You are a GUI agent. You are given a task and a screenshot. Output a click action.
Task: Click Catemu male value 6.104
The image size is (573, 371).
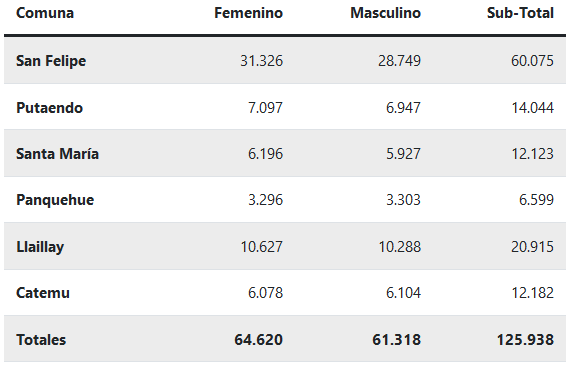click(403, 293)
